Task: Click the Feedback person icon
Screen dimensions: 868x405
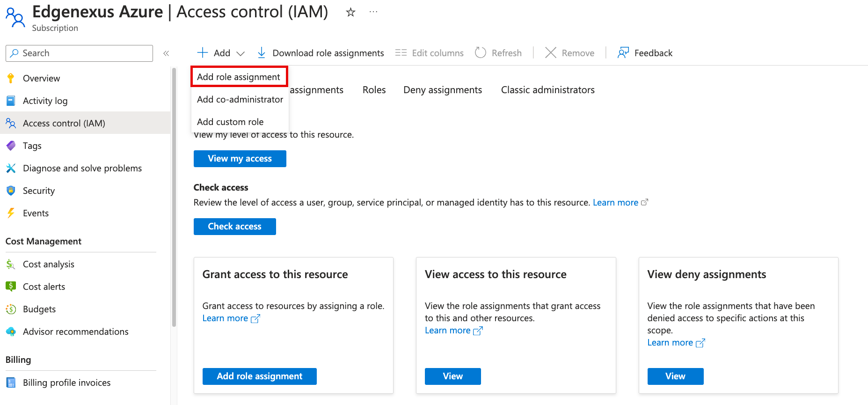Action: click(x=623, y=52)
